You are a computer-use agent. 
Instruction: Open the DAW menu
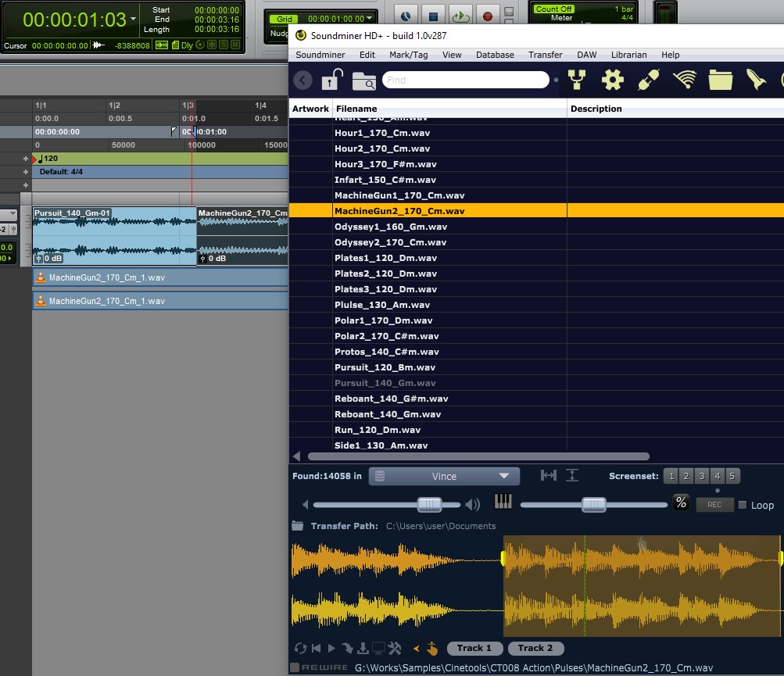[586, 55]
